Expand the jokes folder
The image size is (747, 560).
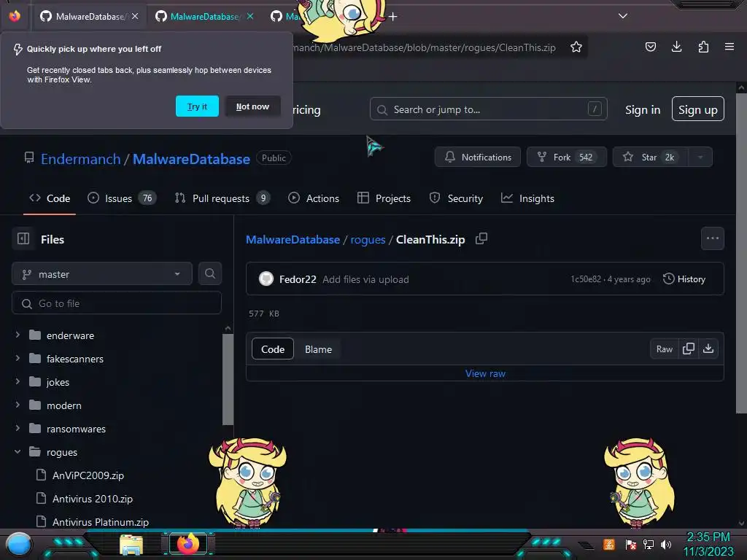pos(18,381)
